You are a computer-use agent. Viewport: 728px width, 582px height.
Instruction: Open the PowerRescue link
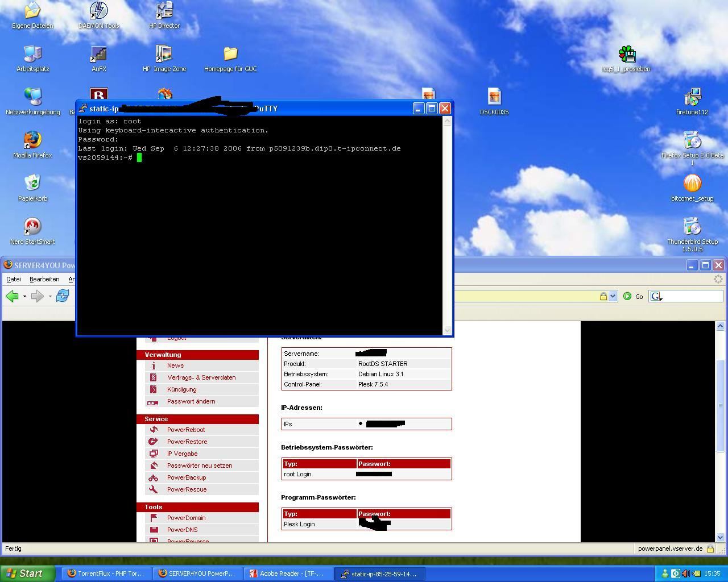coord(187,489)
